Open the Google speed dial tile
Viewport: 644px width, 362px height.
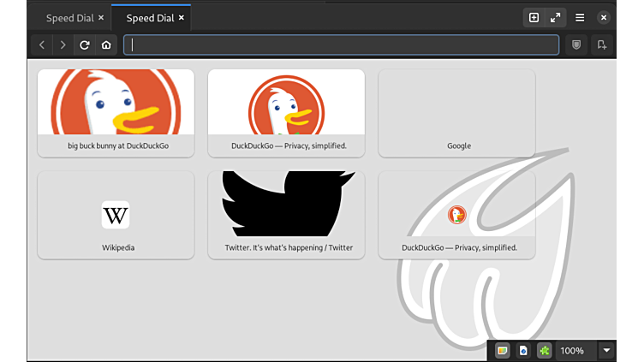(x=456, y=113)
